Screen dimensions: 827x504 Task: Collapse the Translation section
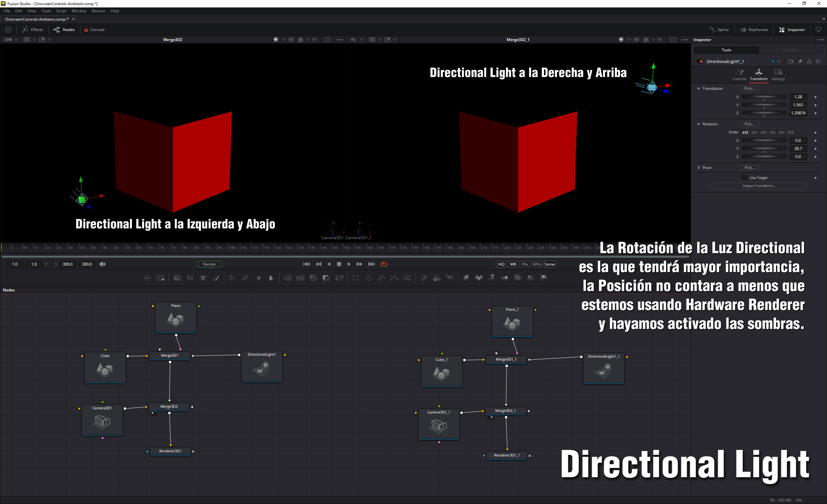click(699, 89)
